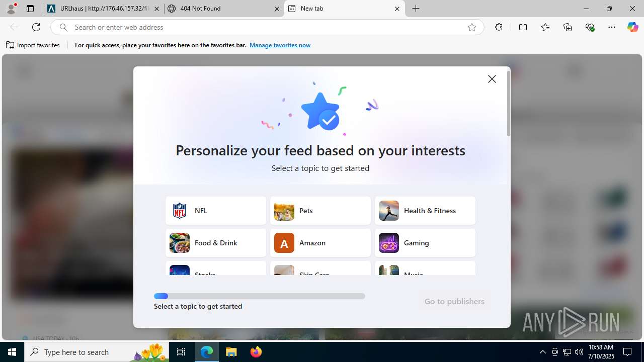644x362 pixels.
Task: Open the notification center icon
Action: pyautogui.click(x=627, y=352)
